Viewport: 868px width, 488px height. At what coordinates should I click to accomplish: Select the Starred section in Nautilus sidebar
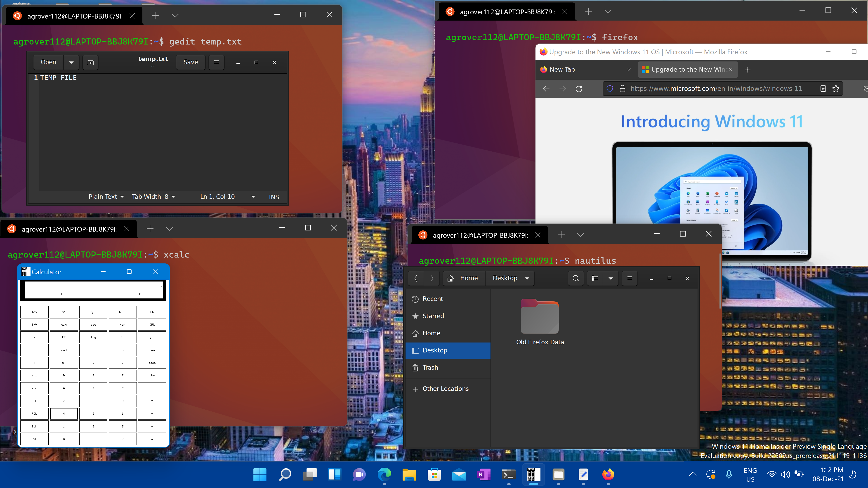pos(433,316)
